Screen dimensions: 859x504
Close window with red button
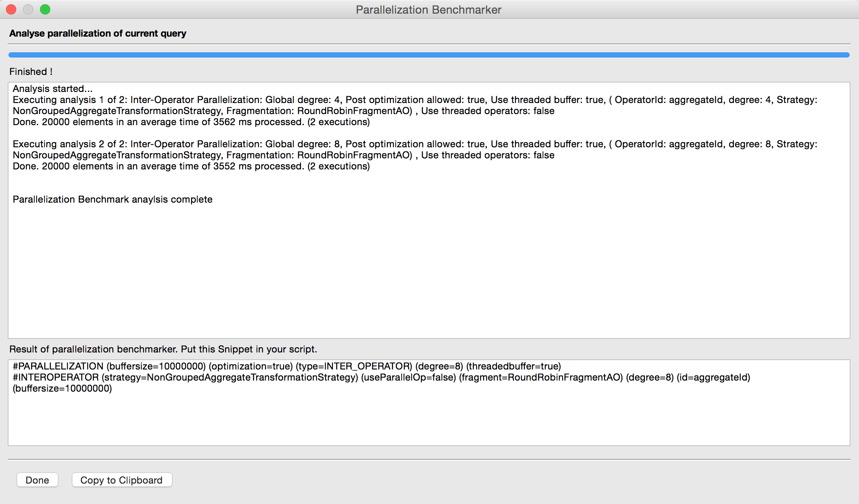(x=11, y=9)
